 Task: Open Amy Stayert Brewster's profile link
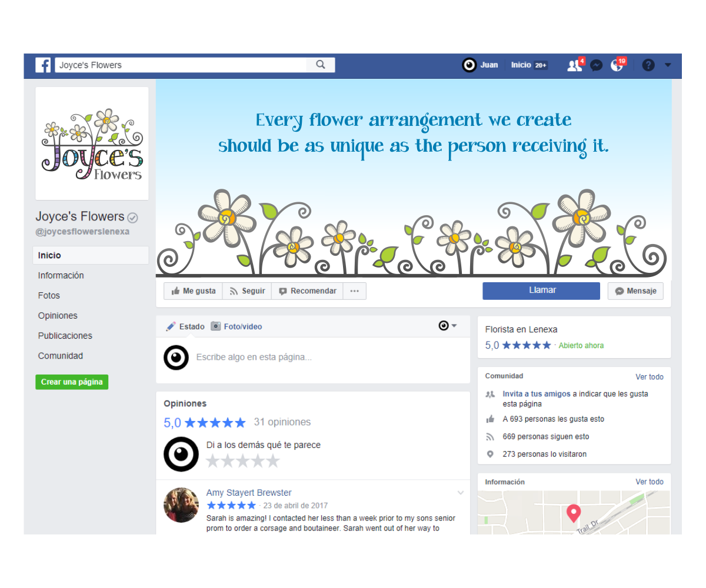[249, 493]
